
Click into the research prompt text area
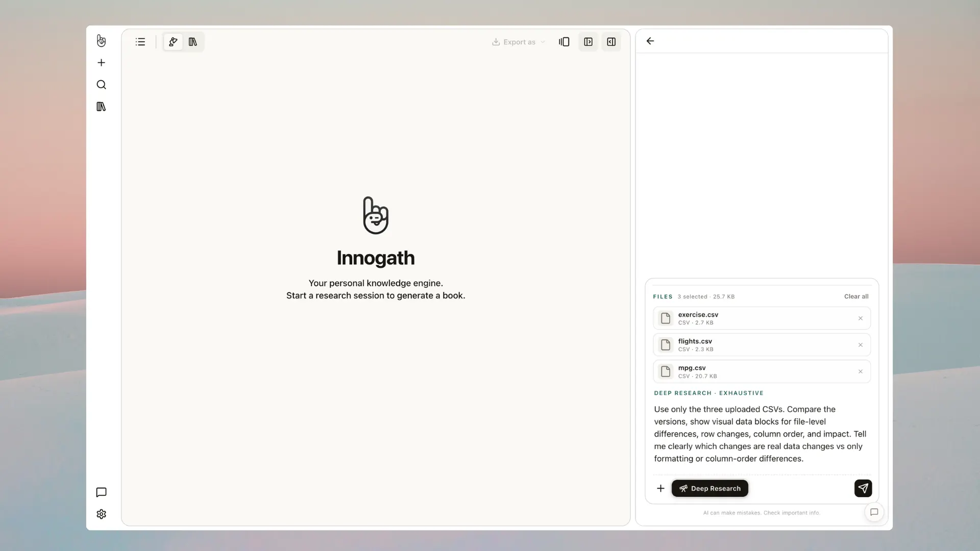(762, 434)
